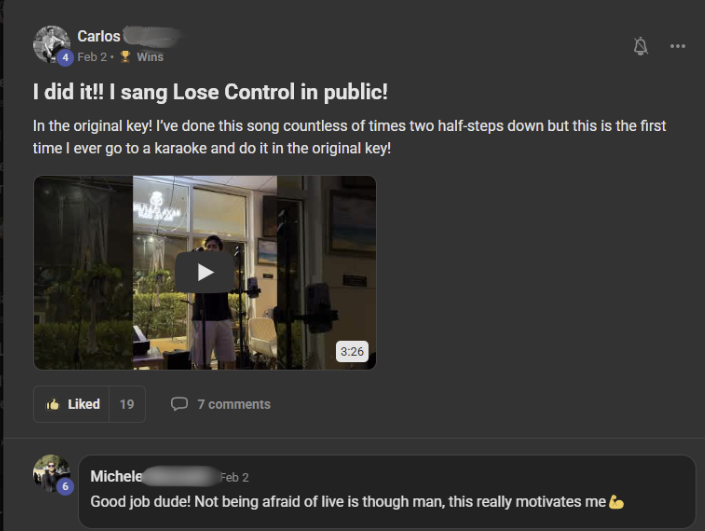Click Michele's commenter avatar

click(51, 473)
